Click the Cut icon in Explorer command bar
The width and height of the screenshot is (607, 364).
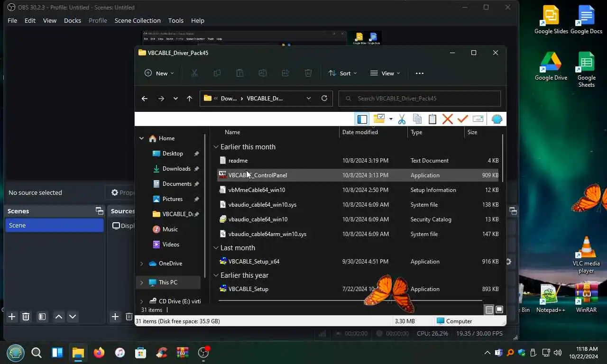[194, 73]
